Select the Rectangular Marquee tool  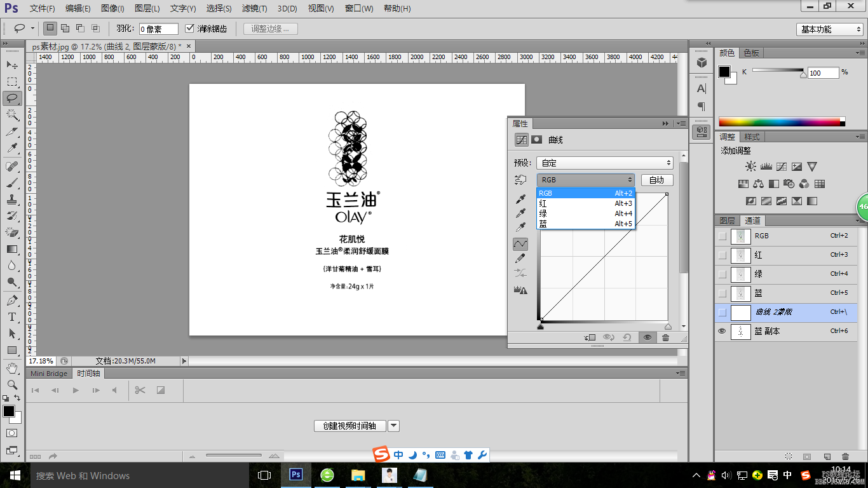(x=12, y=81)
